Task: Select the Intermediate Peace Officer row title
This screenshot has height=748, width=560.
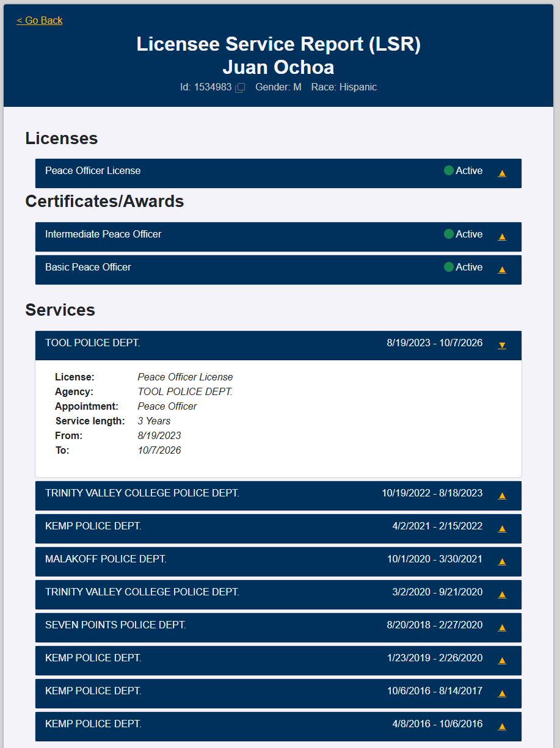Action: tap(103, 234)
